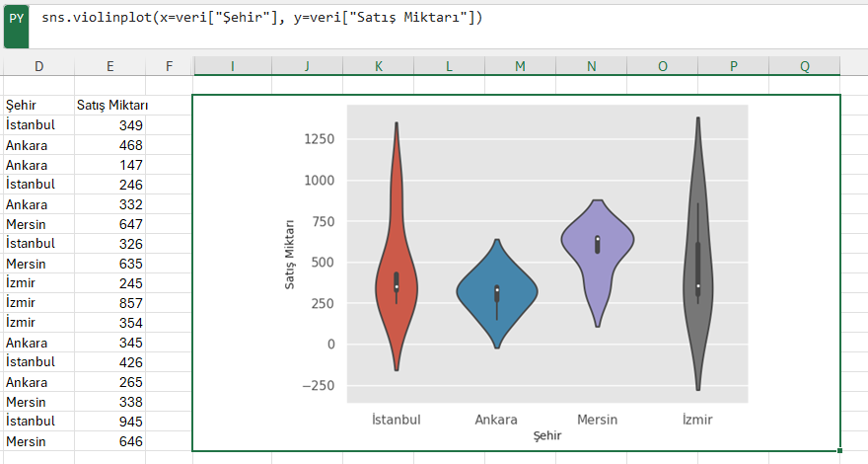
Task: Click the Mersin x-axis tick label
Action: pyautogui.click(x=598, y=420)
